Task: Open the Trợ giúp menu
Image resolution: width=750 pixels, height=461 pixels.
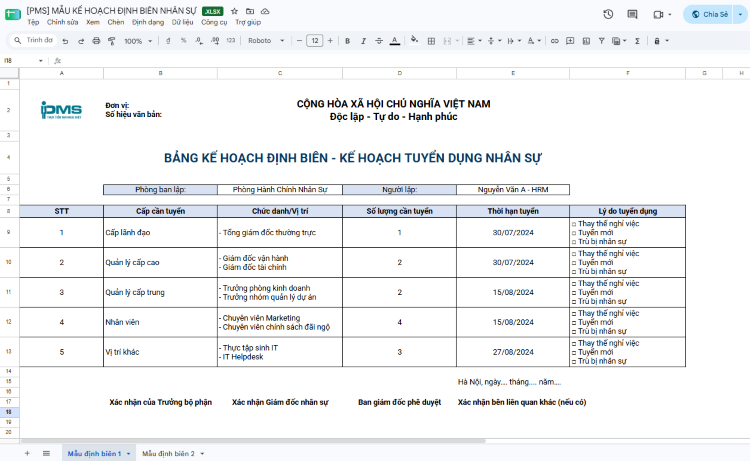Action: (x=248, y=22)
